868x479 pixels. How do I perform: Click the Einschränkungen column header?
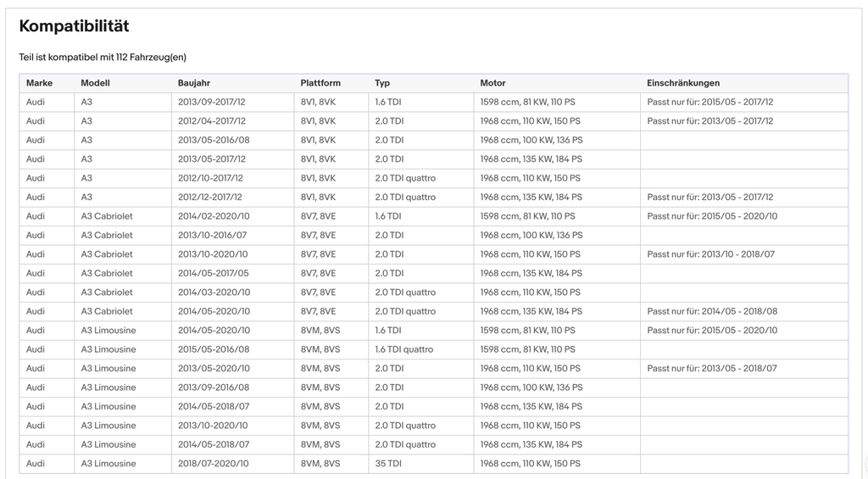coord(683,83)
